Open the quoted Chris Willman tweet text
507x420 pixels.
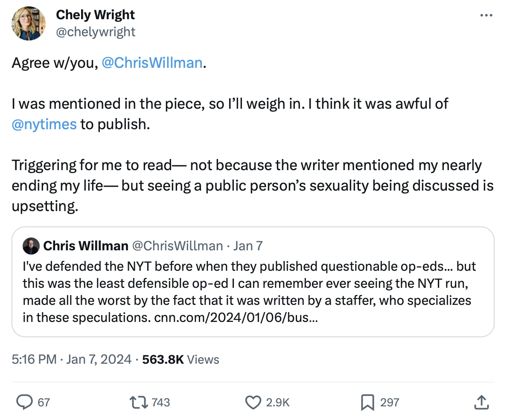coord(248,283)
